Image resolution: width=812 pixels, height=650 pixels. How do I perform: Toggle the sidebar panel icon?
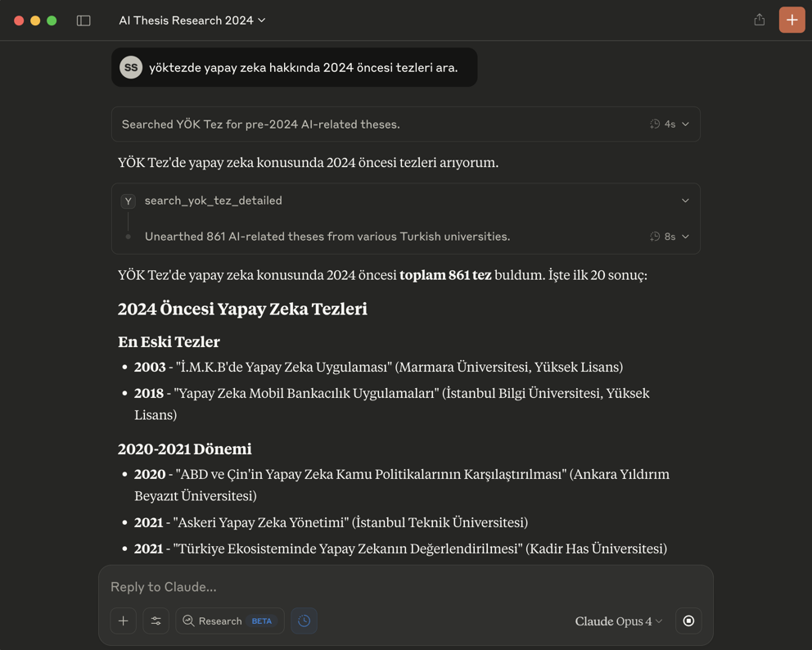tap(83, 20)
